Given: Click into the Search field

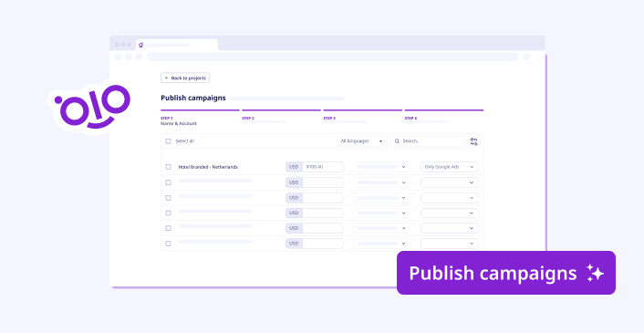Looking at the screenshot, I should [428, 141].
